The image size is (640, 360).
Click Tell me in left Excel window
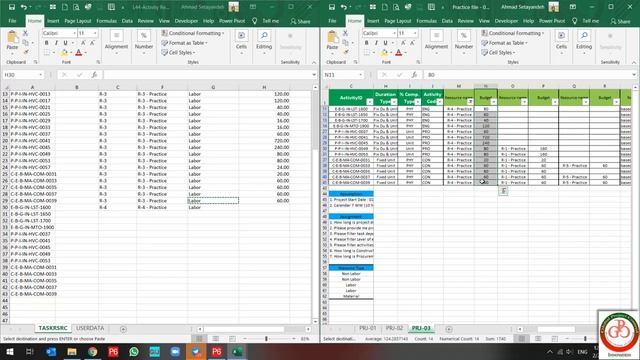tap(271, 21)
